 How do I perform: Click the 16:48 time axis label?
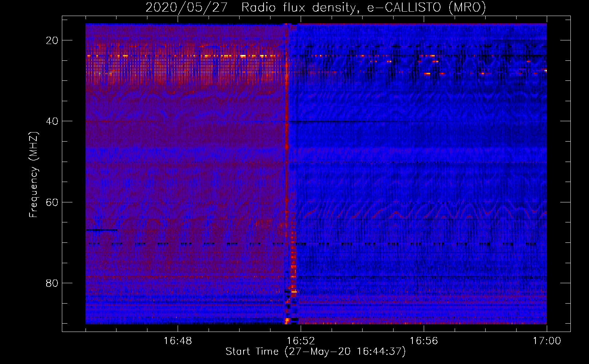coord(178,341)
